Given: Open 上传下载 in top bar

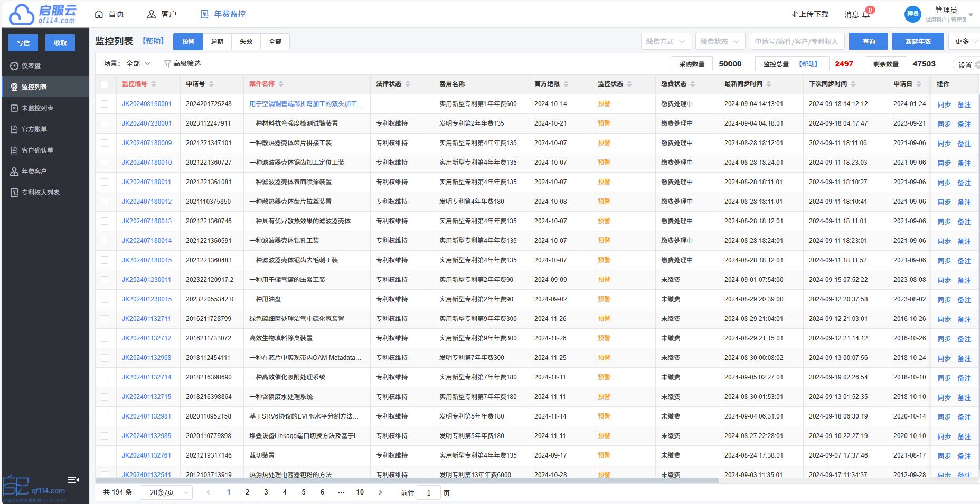Looking at the screenshot, I should pyautogui.click(x=810, y=14).
